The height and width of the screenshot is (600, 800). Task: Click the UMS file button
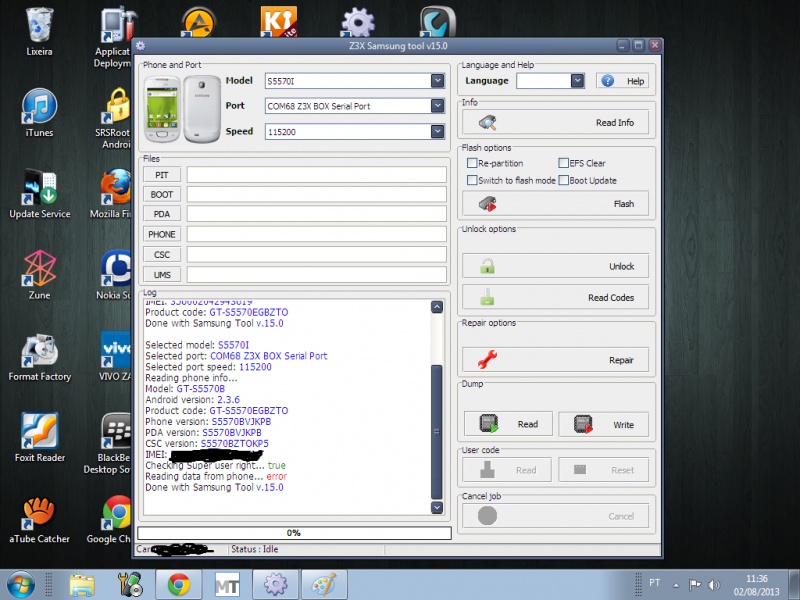click(162, 274)
